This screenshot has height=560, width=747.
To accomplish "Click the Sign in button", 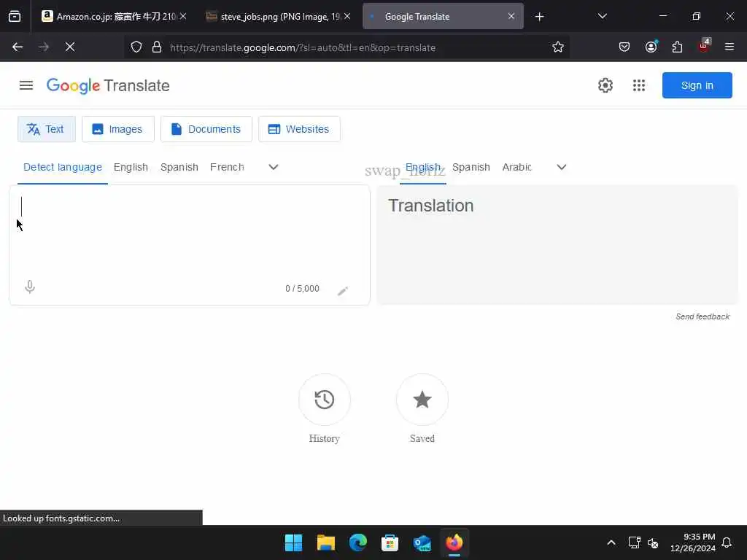I will [697, 85].
